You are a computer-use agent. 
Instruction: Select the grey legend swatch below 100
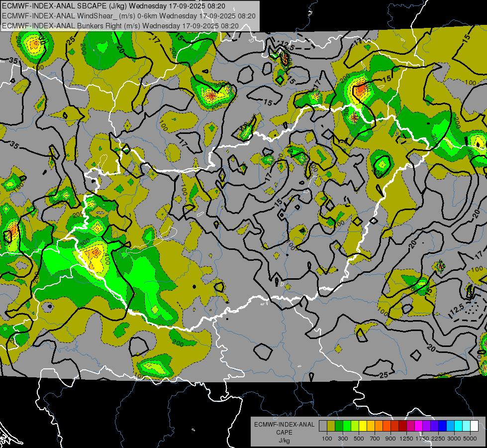click(323, 426)
